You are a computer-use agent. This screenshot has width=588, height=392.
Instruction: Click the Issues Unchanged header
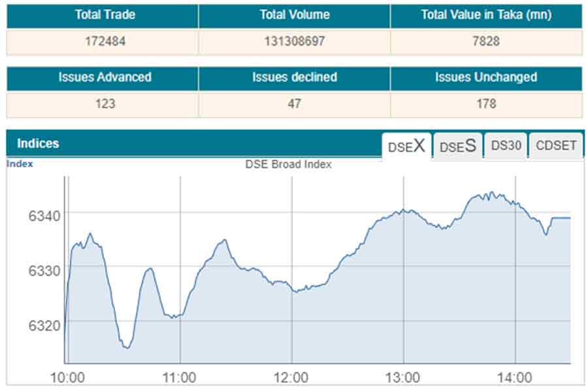point(486,78)
